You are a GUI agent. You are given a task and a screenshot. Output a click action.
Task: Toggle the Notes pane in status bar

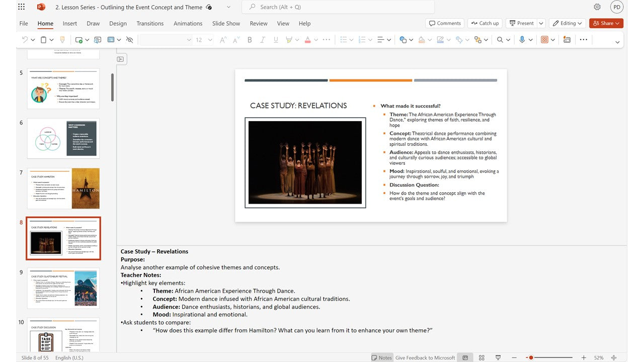(381, 357)
